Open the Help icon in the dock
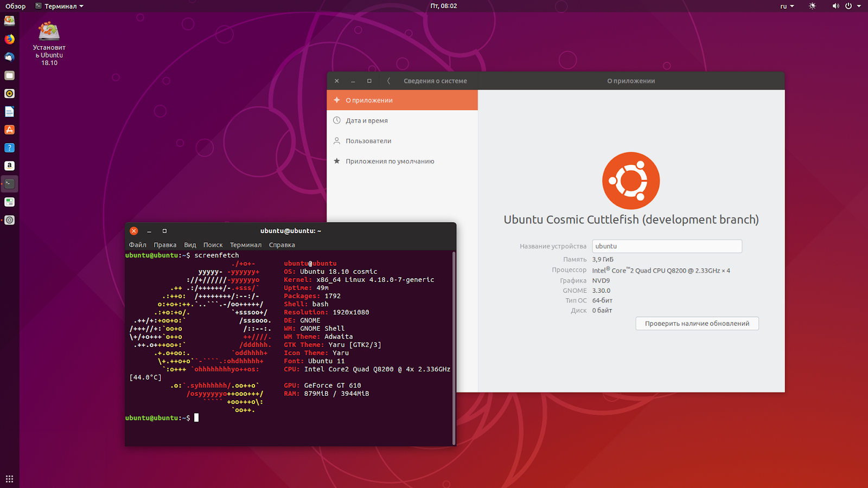This screenshot has width=868, height=488. [x=9, y=147]
